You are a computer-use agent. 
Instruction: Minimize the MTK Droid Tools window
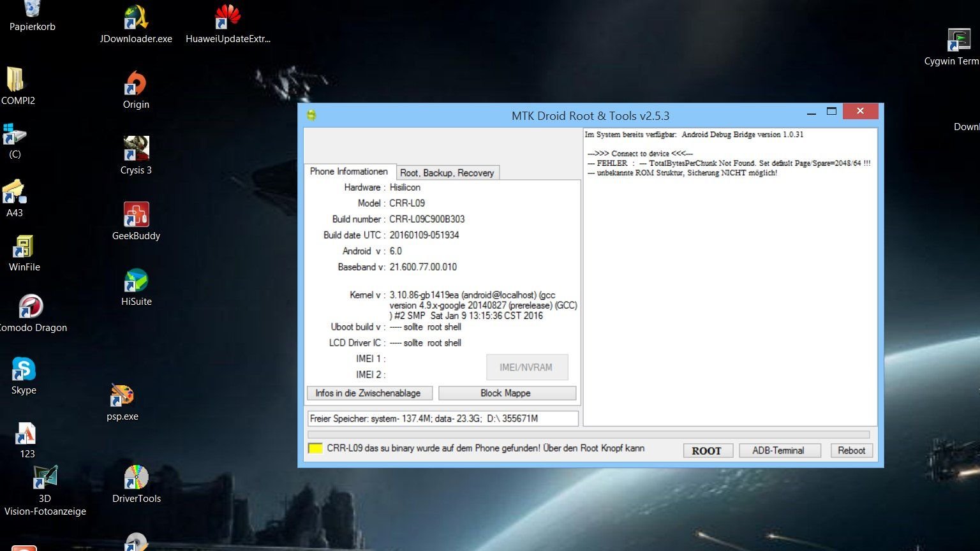pos(812,113)
